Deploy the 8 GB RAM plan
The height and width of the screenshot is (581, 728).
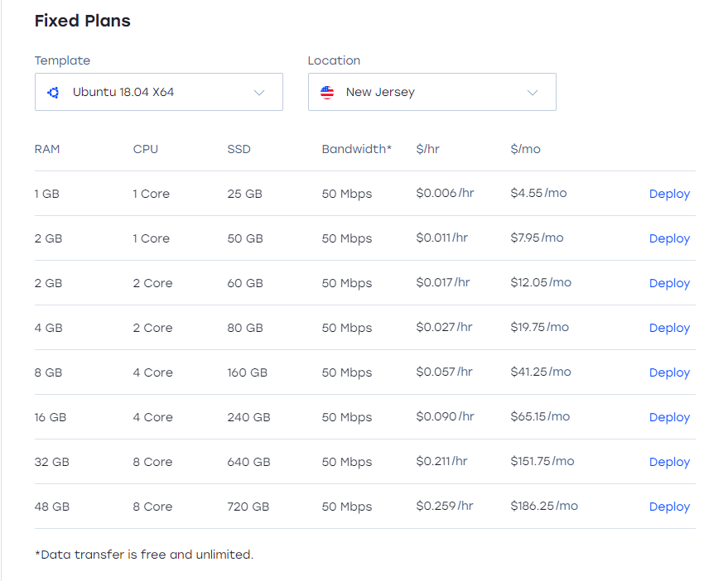coord(669,372)
